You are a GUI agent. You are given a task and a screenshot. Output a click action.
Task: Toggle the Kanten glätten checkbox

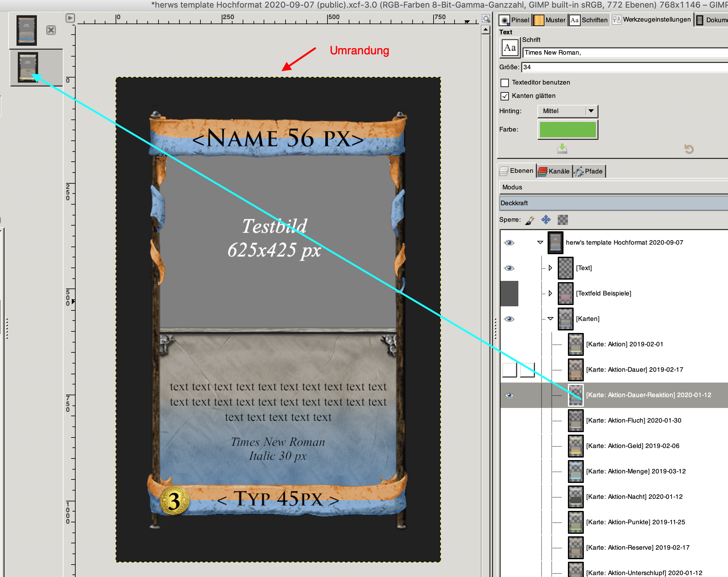click(505, 96)
